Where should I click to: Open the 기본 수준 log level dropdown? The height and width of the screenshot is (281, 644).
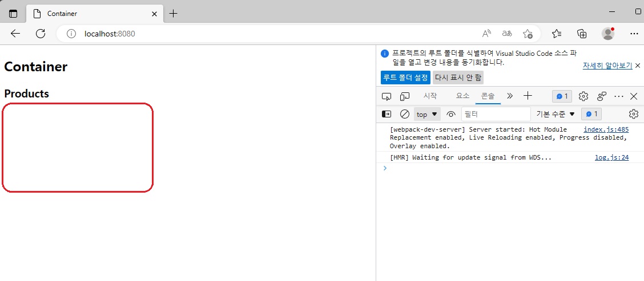coord(556,114)
